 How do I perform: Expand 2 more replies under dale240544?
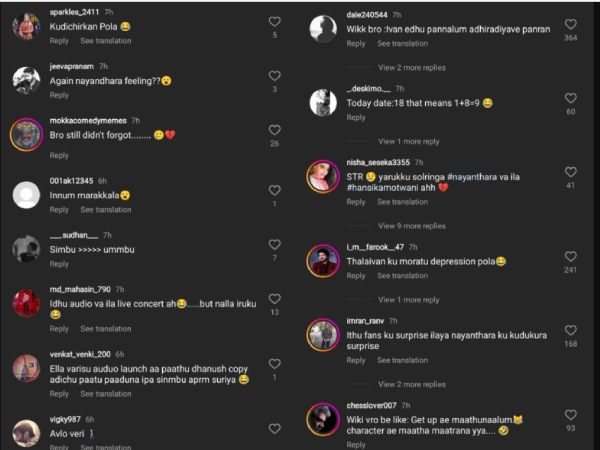coord(411,67)
